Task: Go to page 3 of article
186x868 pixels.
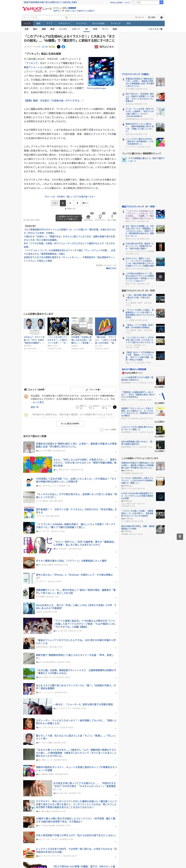Action: (77, 203)
